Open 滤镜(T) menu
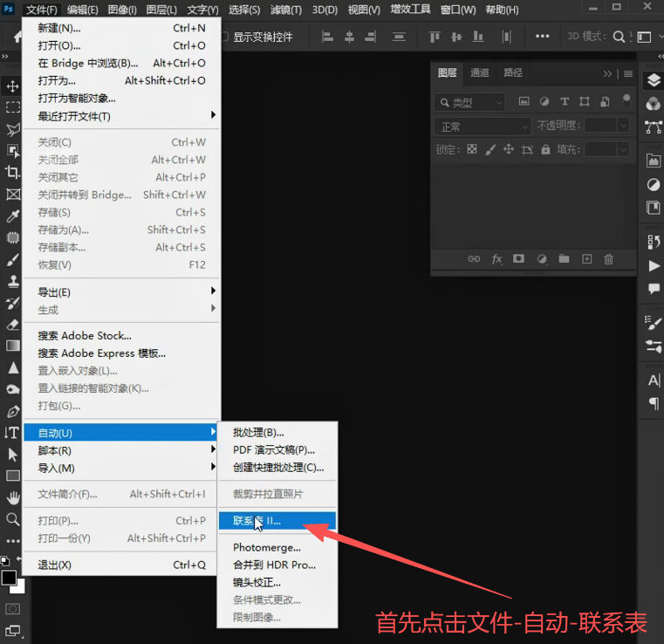 (286, 10)
